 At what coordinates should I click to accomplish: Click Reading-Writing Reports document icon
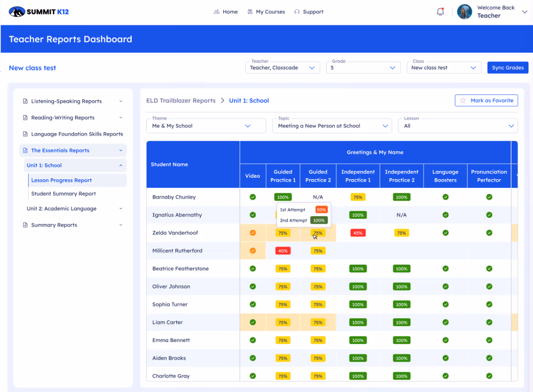pos(25,118)
